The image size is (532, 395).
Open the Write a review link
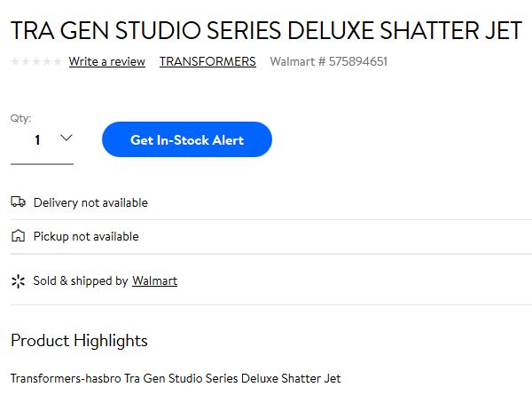coord(107,62)
